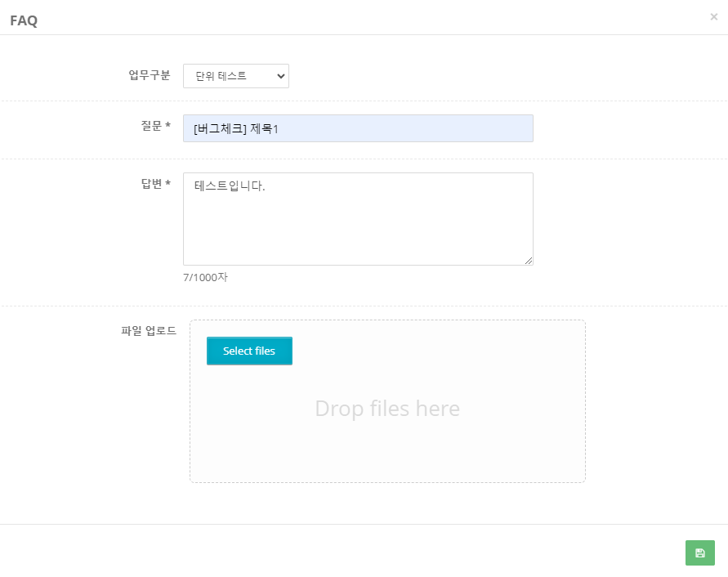728x577 pixels.
Task: Click the blank lower area of 답변 textarea
Action: 358,241
